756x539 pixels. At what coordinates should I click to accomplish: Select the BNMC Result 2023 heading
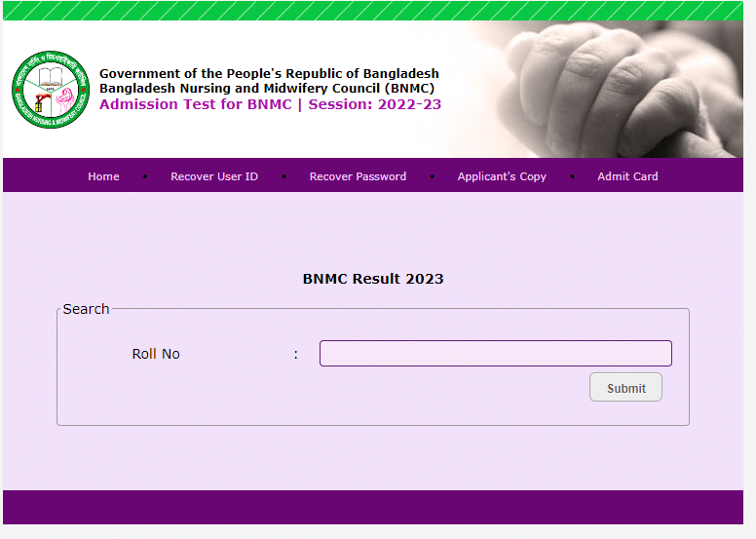pos(373,279)
